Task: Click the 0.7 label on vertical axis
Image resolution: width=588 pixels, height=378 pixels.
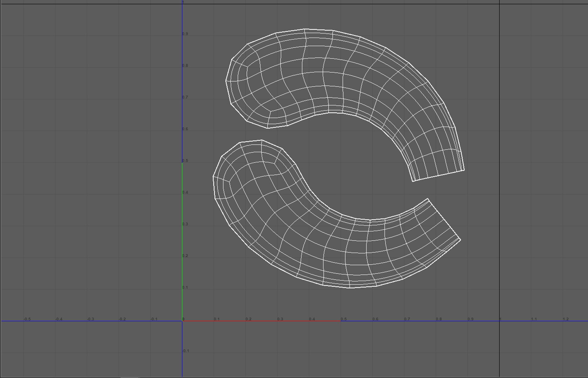Action: coord(185,97)
